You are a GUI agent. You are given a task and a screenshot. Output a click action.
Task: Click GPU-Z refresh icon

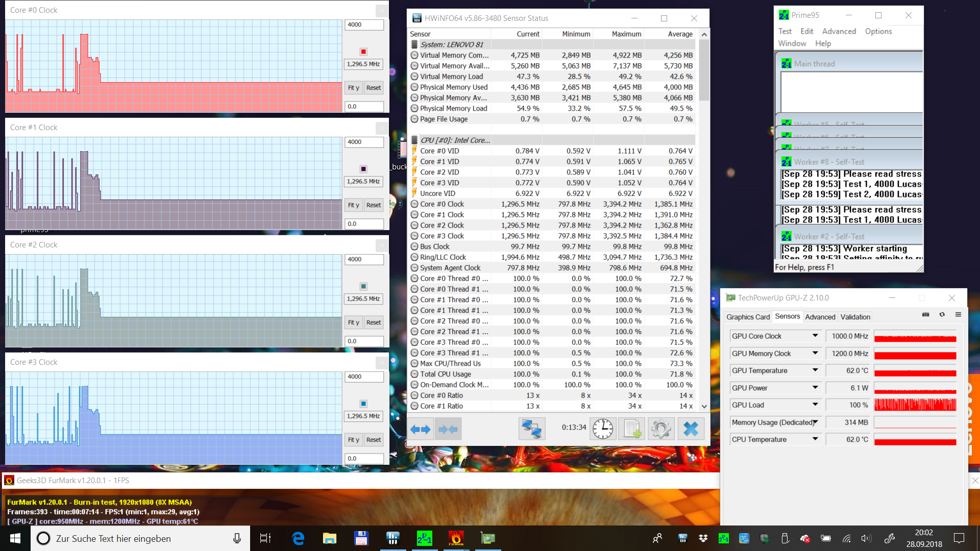942,315
